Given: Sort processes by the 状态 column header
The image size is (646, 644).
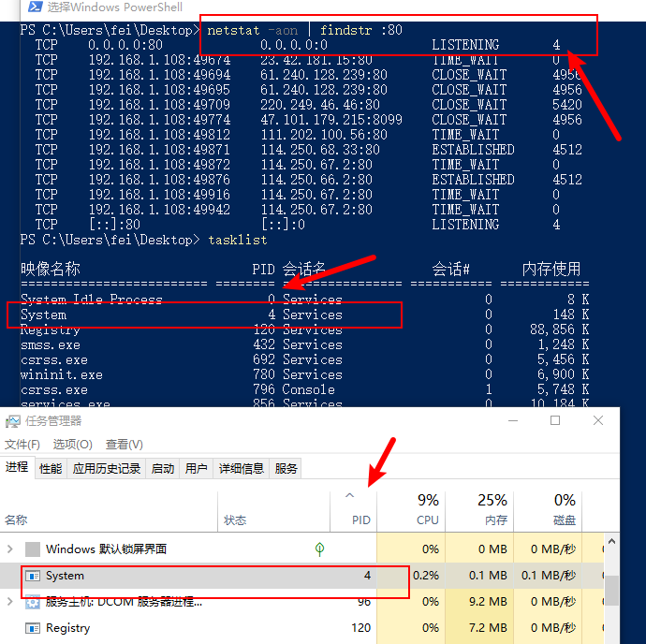Looking at the screenshot, I should (x=273, y=511).
